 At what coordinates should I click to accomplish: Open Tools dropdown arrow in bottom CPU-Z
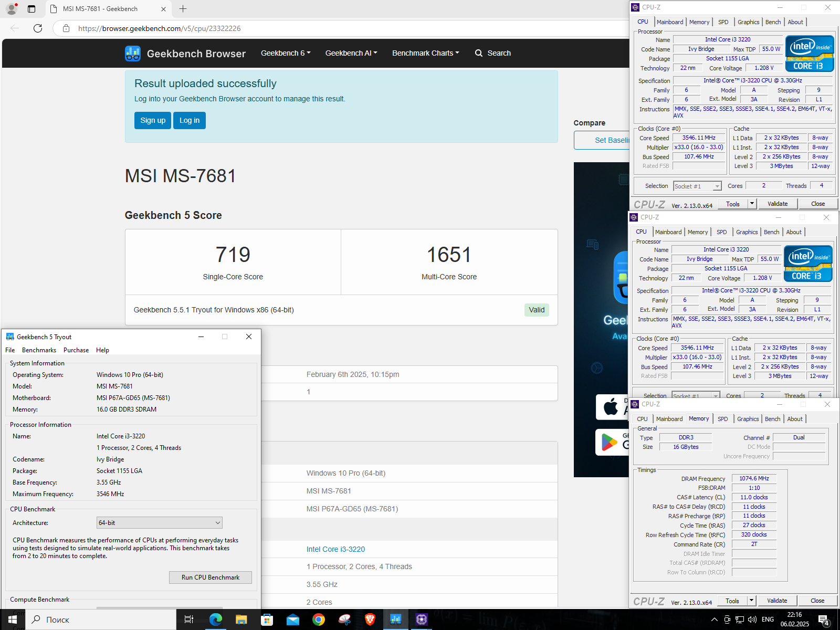[x=751, y=601]
